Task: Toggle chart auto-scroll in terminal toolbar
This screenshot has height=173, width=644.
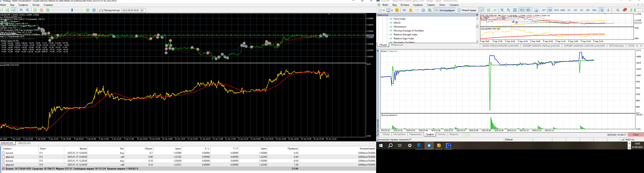Action: [x=522, y=10]
